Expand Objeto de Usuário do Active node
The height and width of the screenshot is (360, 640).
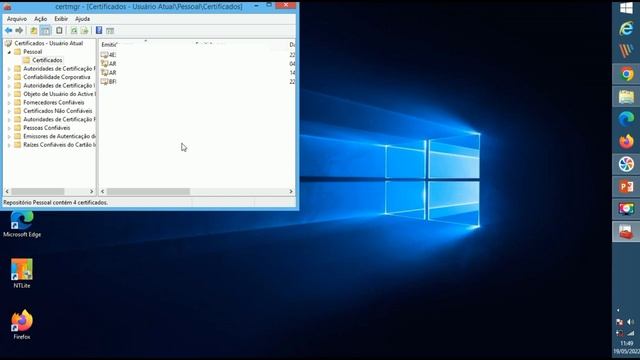tap(9, 94)
